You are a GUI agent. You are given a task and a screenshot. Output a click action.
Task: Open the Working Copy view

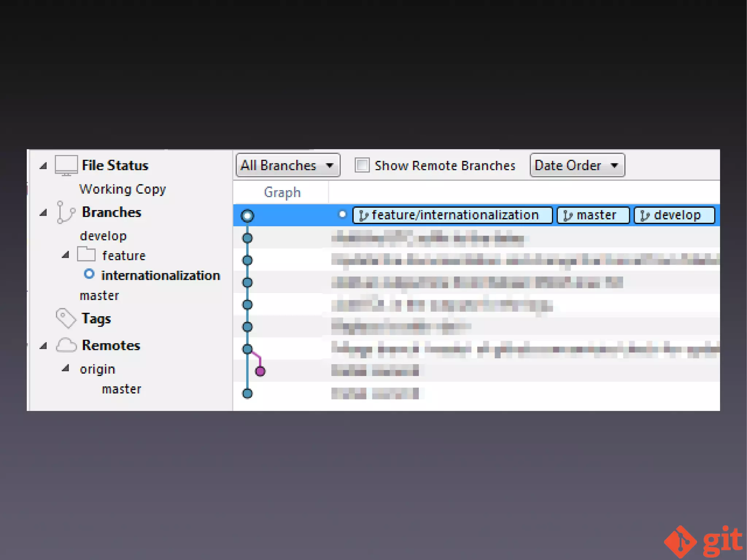pyautogui.click(x=123, y=189)
